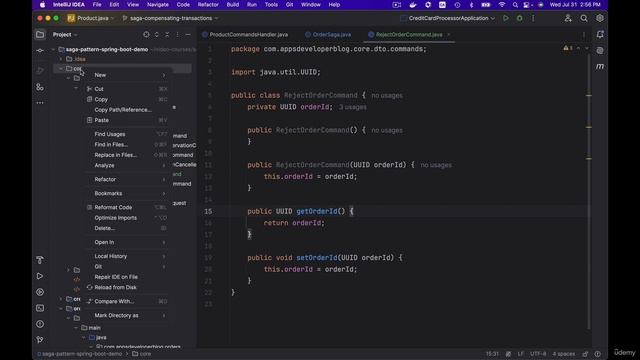This screenshot has width=640, height=360.
Task: Debug CreditCardProcessorApplication
Action: coord(519,18)
